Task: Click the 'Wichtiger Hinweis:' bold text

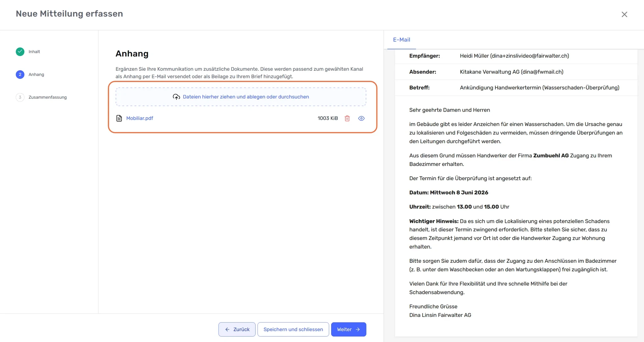Action: (434, 221)
